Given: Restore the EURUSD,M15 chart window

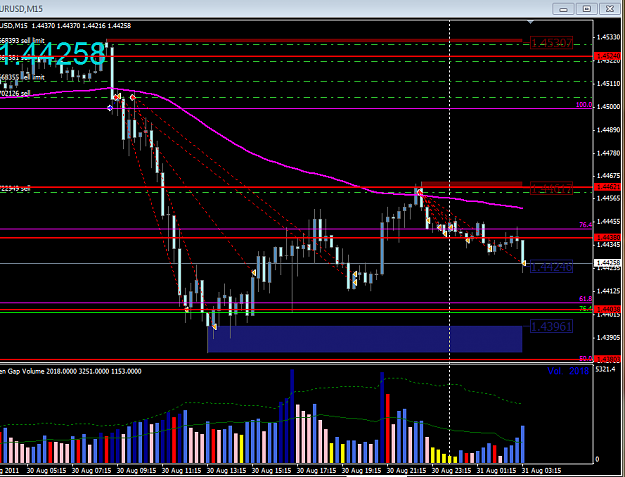Looking at the screenshot, I should tap(587, 9).
